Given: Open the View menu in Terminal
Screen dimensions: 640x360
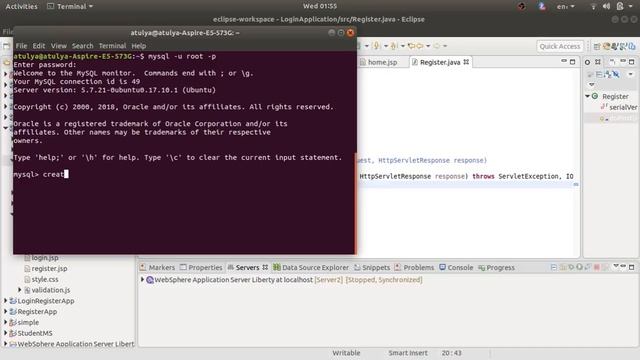Looking at the screenshot, I should 58,46.
